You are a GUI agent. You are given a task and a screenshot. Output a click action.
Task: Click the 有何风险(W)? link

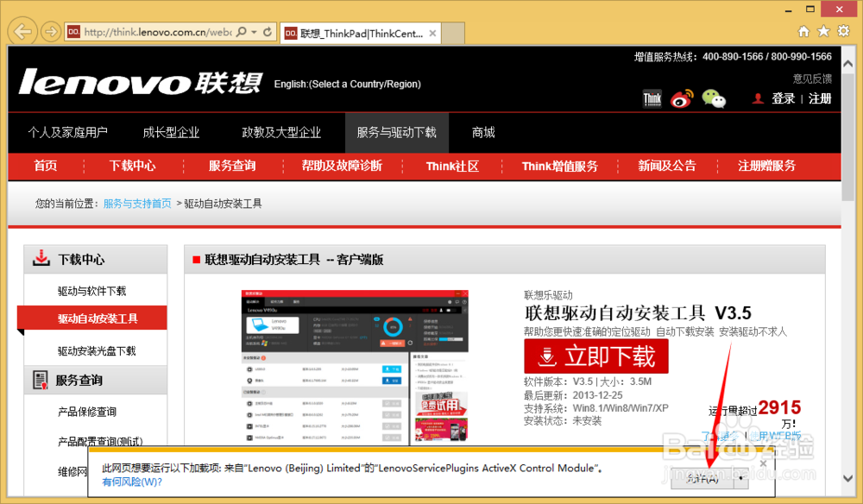[x=132, y=482]
